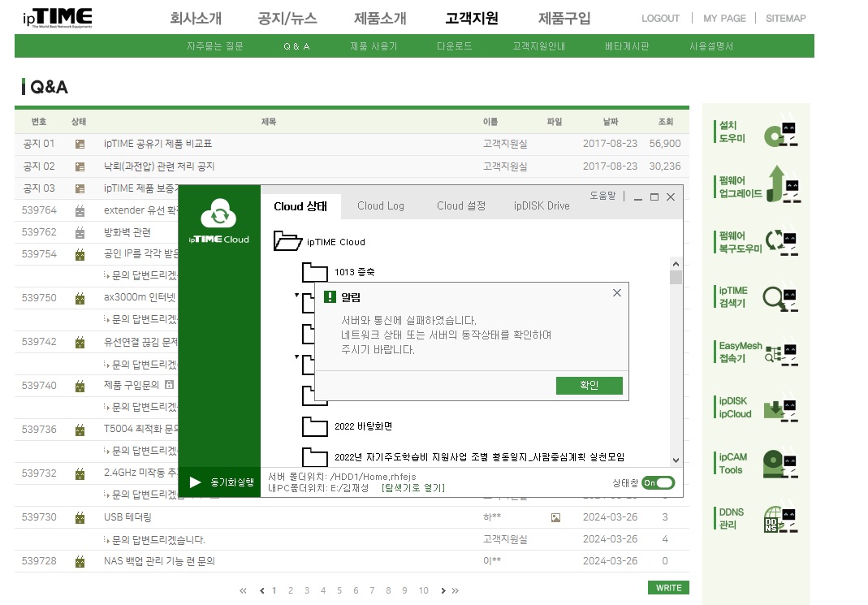The image size is (868, 605).
Task: Click folder icon for 2022년 자기주도학습비 지원사업
Action: click(x=314, y=456)
